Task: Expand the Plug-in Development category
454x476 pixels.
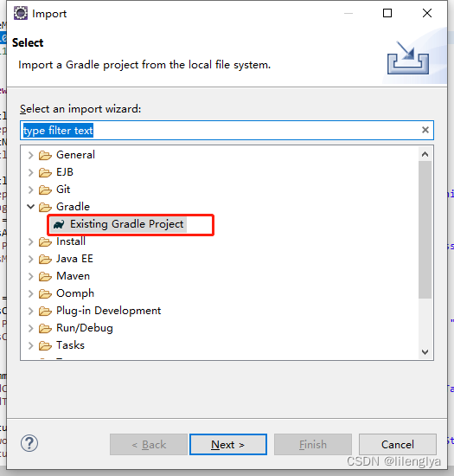Action: 30,311
